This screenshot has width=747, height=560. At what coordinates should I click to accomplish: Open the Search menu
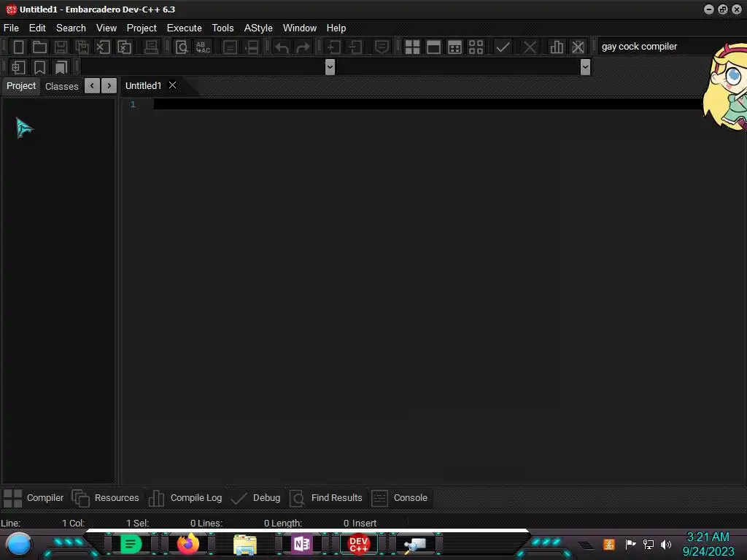[x=71, y=28]
